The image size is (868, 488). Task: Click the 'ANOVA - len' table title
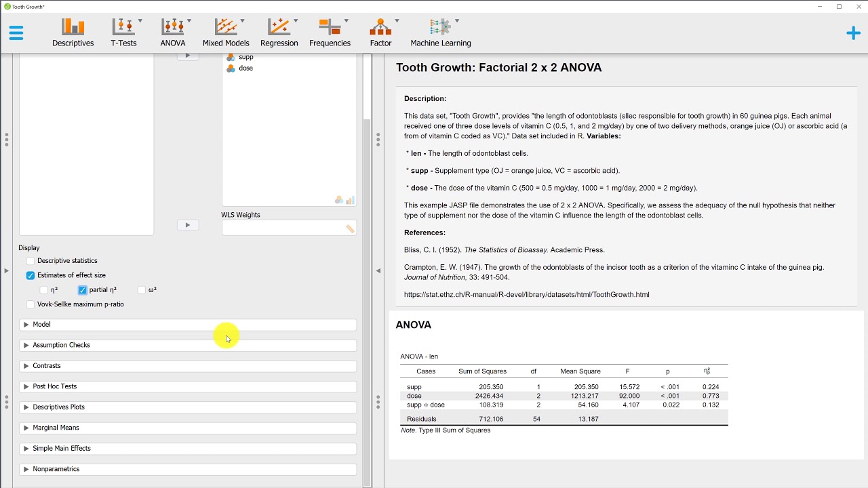click(x=419, y=357)
